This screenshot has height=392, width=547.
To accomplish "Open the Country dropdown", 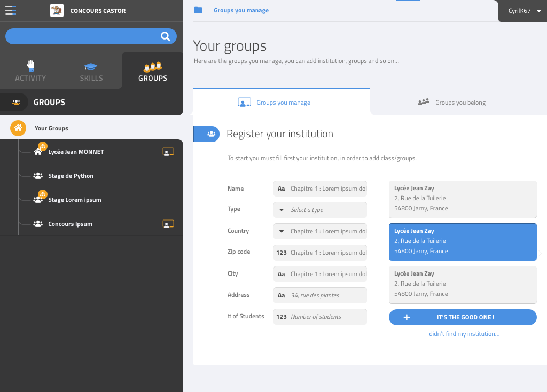I will tap(320, 231).
